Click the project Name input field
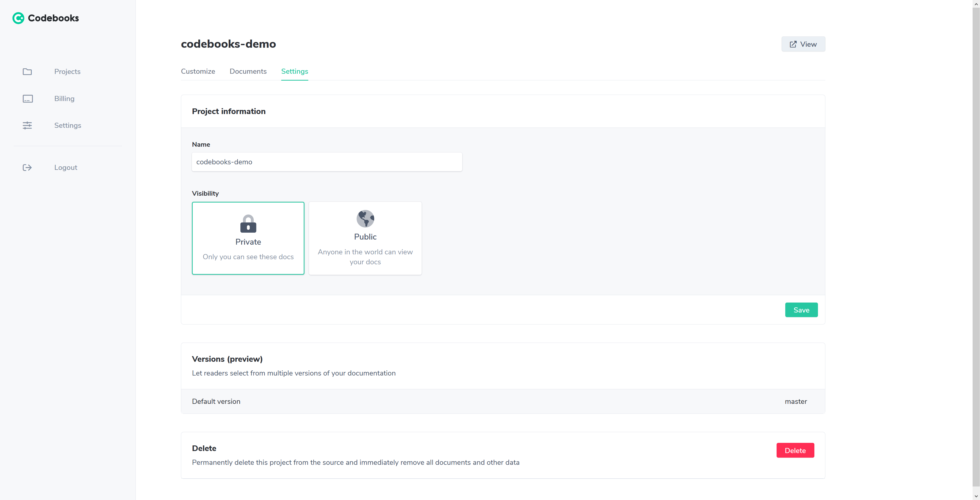This screenshot has width=980, height=500. pos(327,162)
